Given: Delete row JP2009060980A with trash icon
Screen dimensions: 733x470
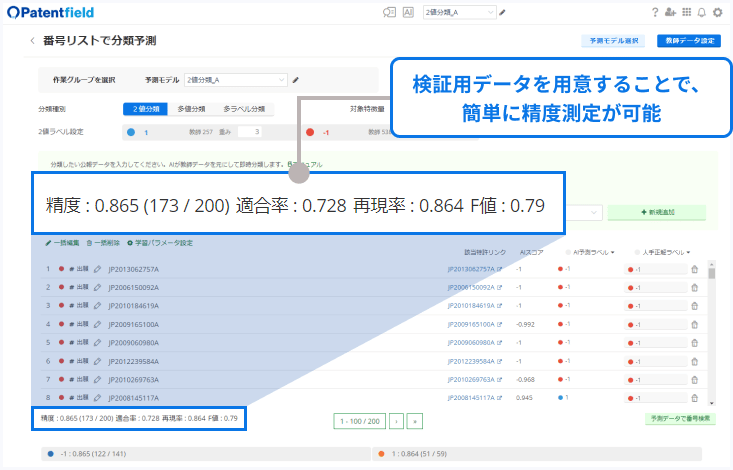Looking at the screenshot, I should tap(695, 343).
